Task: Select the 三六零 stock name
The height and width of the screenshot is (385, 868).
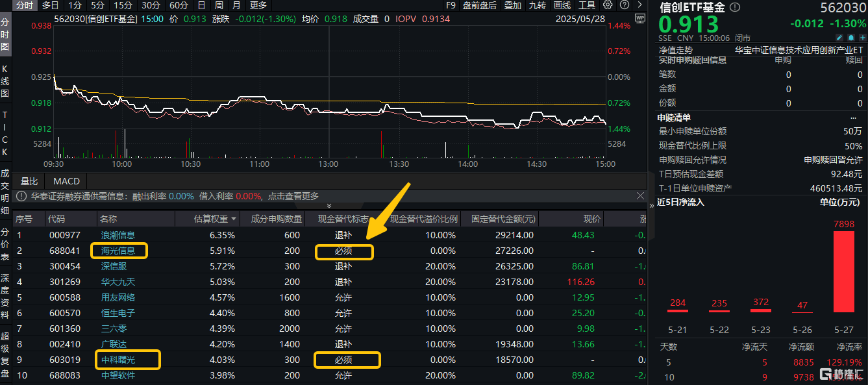Action: [114, 329]
